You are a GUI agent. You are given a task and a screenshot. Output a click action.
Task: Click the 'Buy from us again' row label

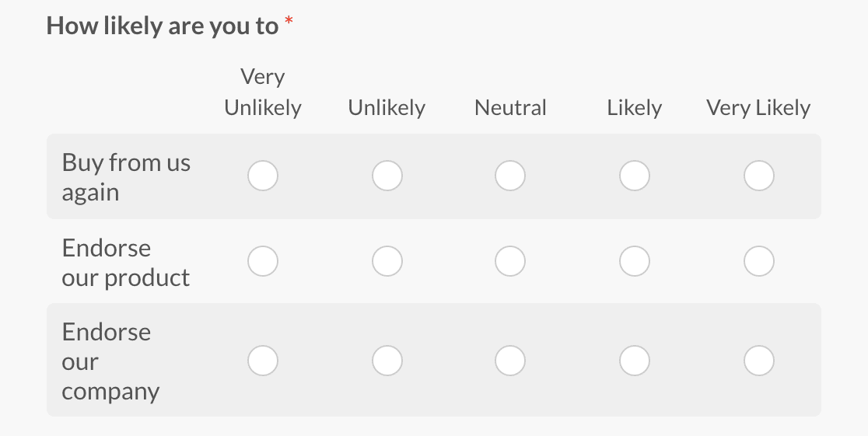coord(126,177)
